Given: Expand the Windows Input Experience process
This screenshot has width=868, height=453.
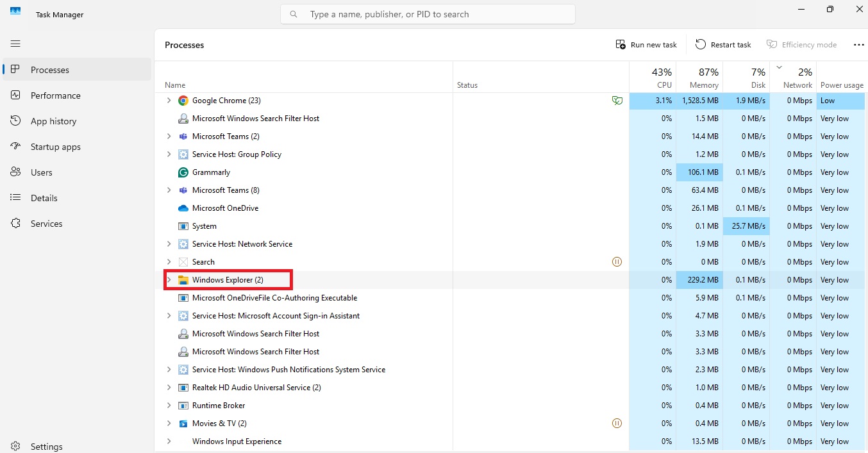Looking at the screenshot, I should point(169,441).
